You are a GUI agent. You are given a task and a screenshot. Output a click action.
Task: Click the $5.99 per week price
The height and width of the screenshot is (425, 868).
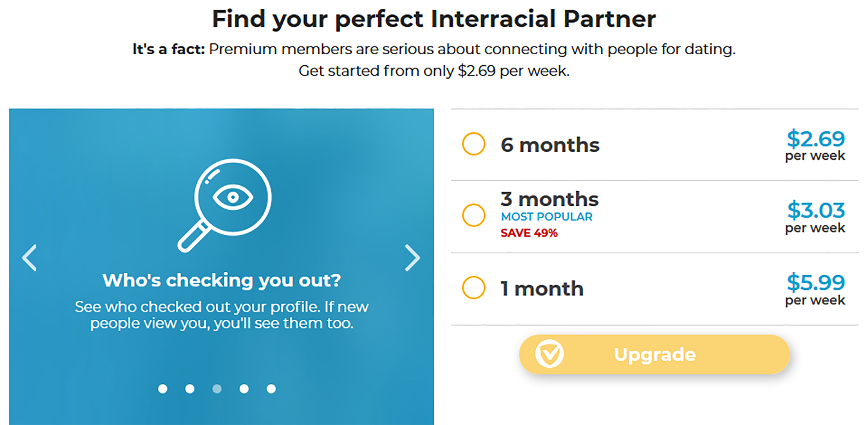[x=815, y=289]
